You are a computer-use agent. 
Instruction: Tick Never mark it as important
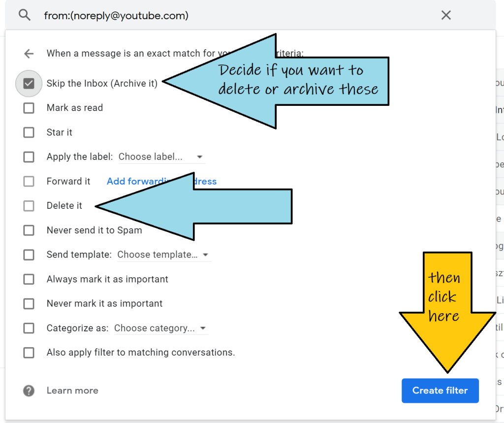coord(29,304)
